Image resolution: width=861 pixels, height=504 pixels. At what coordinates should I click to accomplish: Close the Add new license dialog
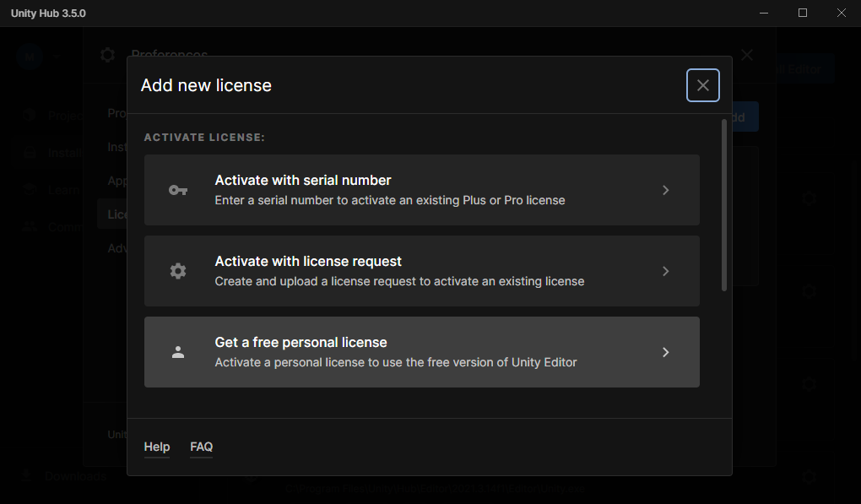click(702, 85)
